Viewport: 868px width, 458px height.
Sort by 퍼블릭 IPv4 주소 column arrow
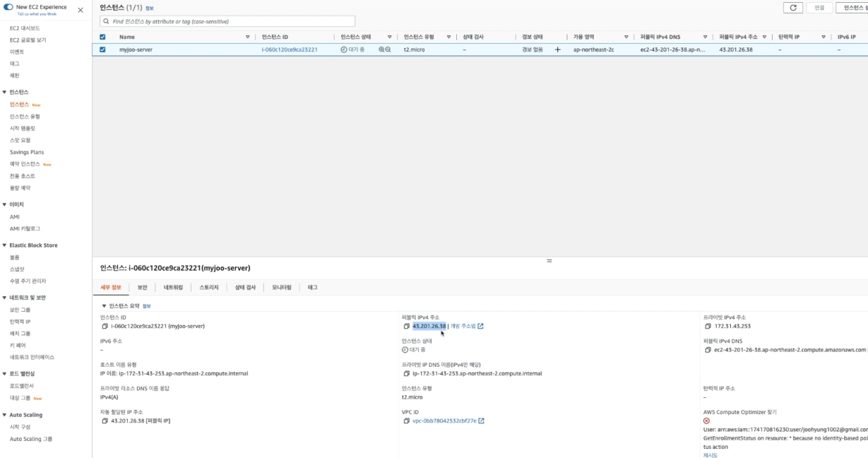point(764,37)
